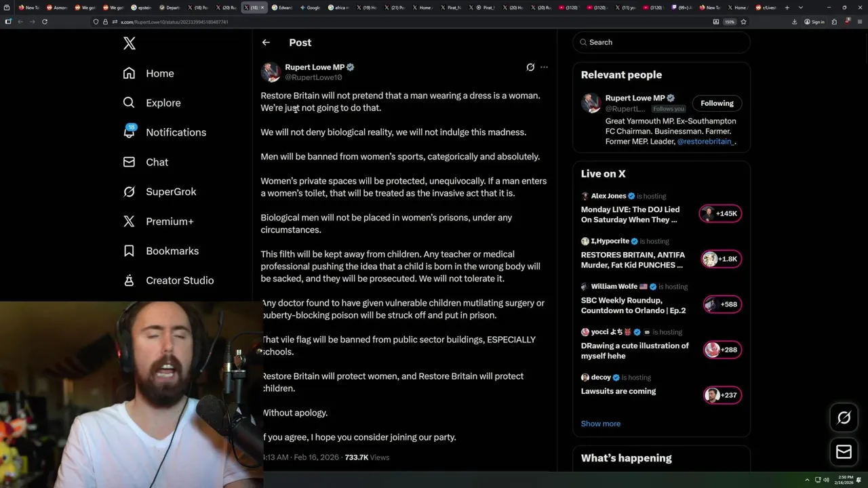Click the shield tracking protection icon
This screenshot has height=488, width=868.
click(96, 22)
